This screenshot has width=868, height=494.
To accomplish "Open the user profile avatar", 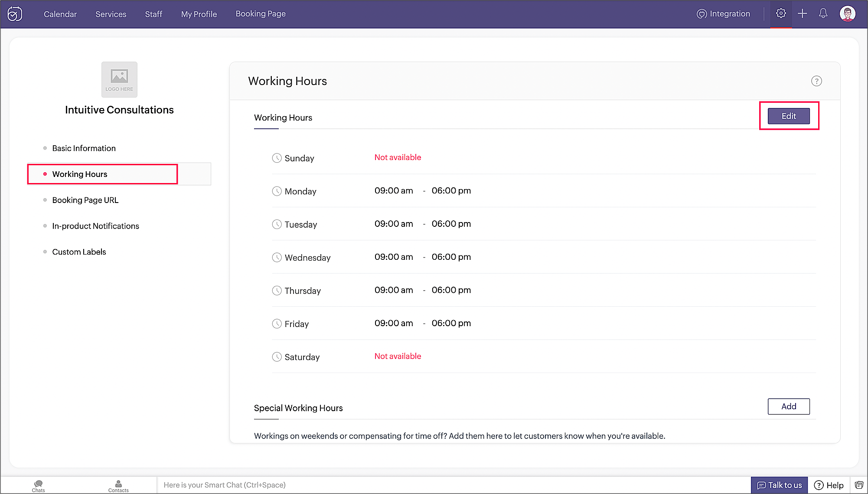I will (x=847, y=13).
